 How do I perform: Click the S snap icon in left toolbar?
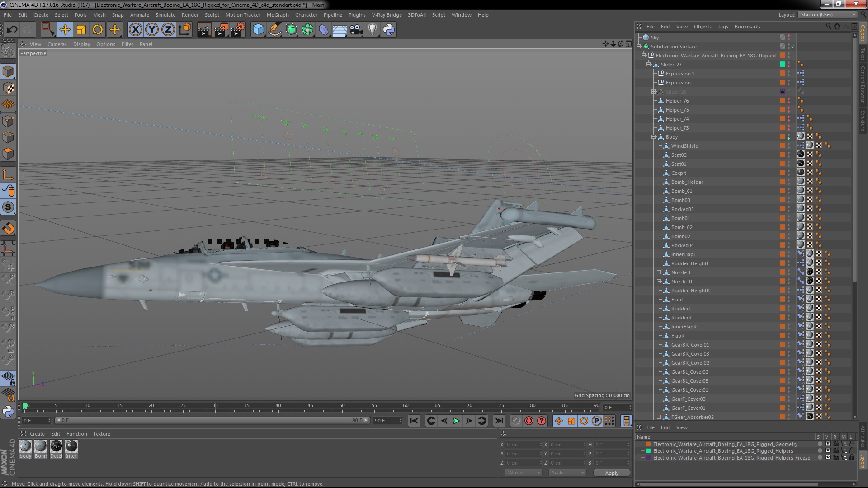8,207
